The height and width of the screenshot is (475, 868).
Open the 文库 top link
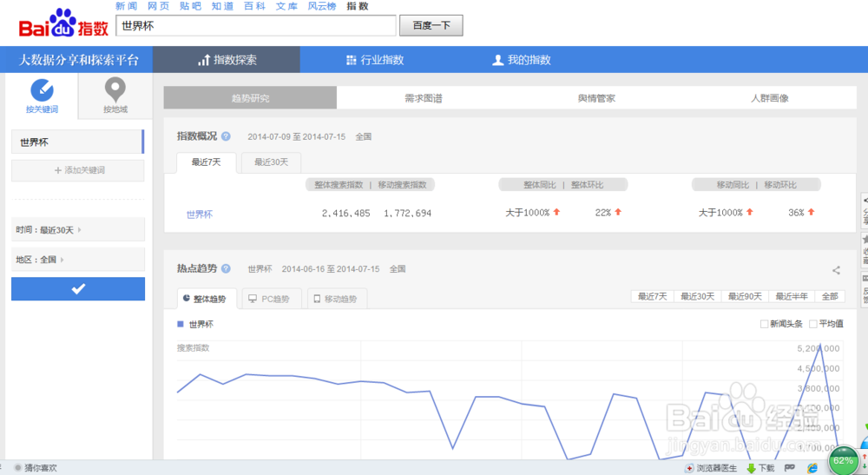286,6
